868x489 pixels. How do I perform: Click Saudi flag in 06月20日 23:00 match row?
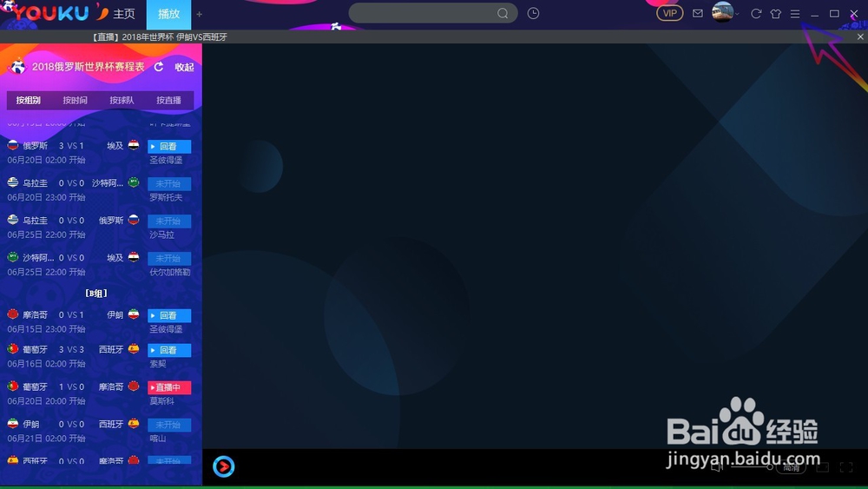pos(134,182)
